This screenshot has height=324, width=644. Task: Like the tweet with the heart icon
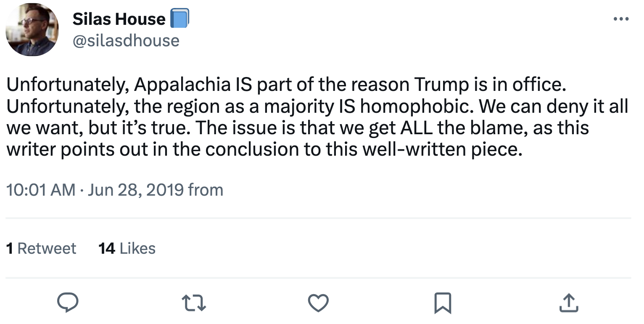318,303
